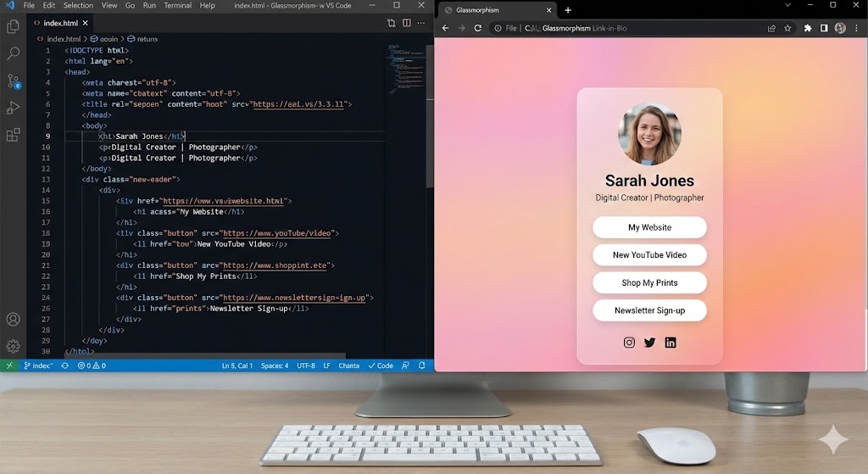Click the remote window indicator in status bar
The width and height of the screenshot is (868, 474).
pos(8,365)
